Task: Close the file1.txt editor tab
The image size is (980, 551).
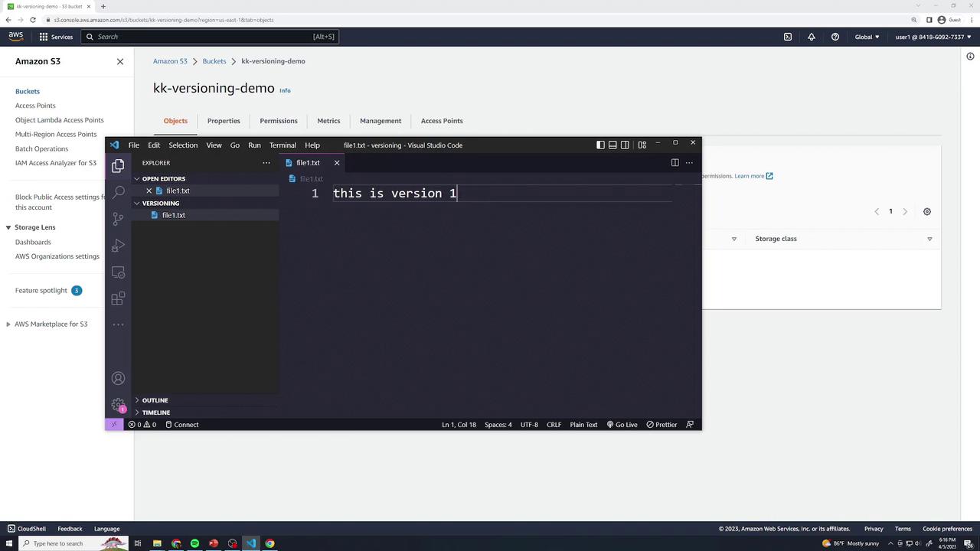Action: 337,163
